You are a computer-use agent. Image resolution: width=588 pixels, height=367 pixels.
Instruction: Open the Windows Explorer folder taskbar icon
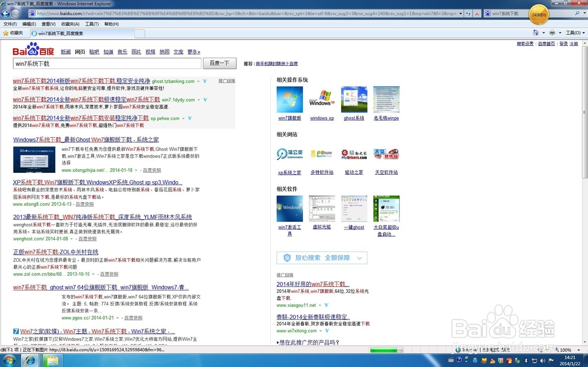(x=52, y=361)
